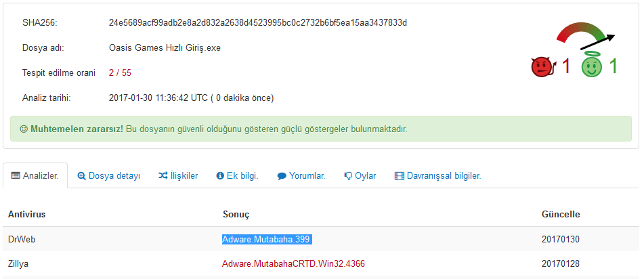Click the SHA256: label
The image size is (644, 279).
click(x=40, y=23)
